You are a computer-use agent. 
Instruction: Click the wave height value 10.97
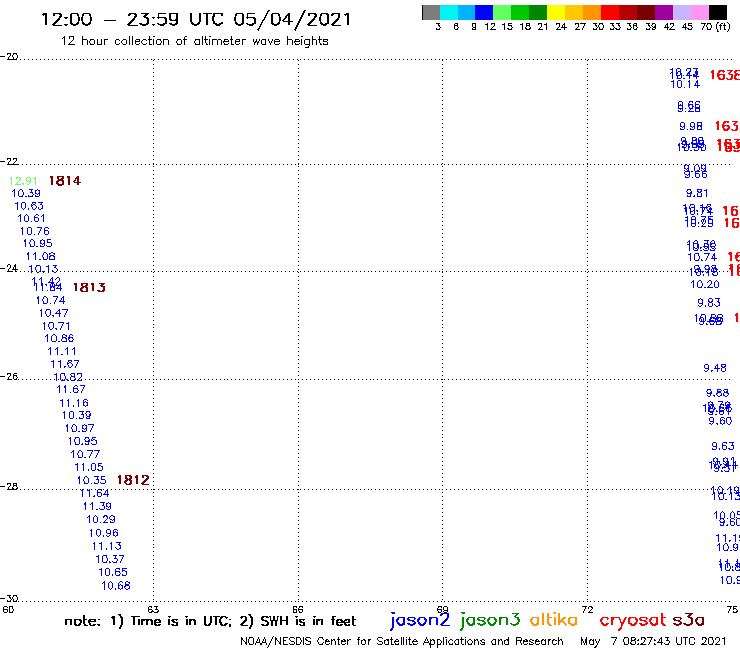tap(80, 428)
